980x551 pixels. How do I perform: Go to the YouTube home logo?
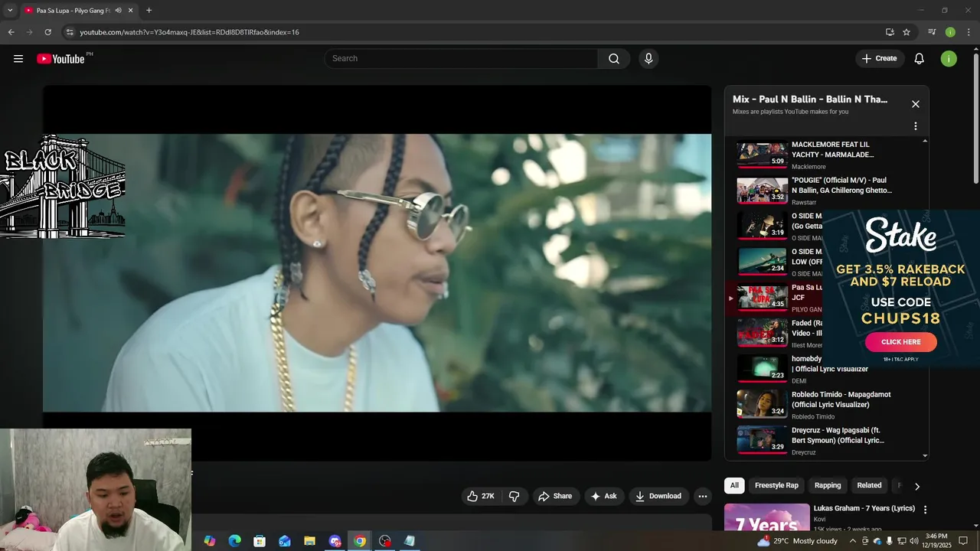pyautogui.click(x=60, y=59)
